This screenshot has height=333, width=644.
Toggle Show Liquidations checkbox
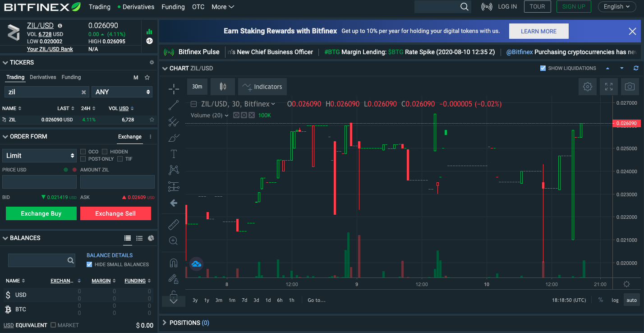(x=543, y=68)
